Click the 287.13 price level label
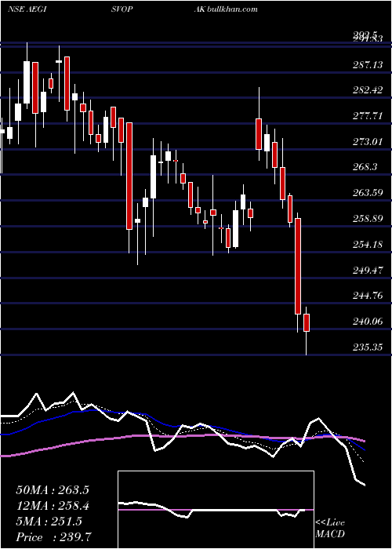This screenshot has height=549, width=392. click(x=368, y=64)
